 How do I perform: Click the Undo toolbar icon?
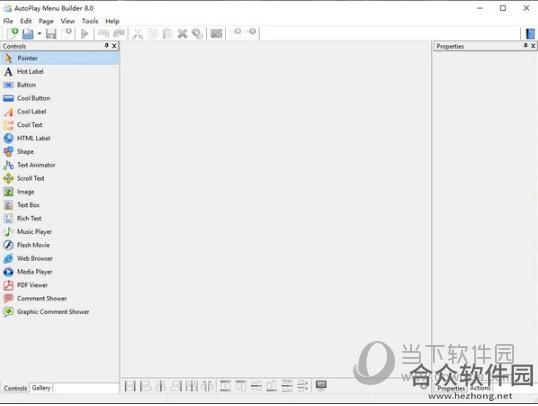[103, 34]
